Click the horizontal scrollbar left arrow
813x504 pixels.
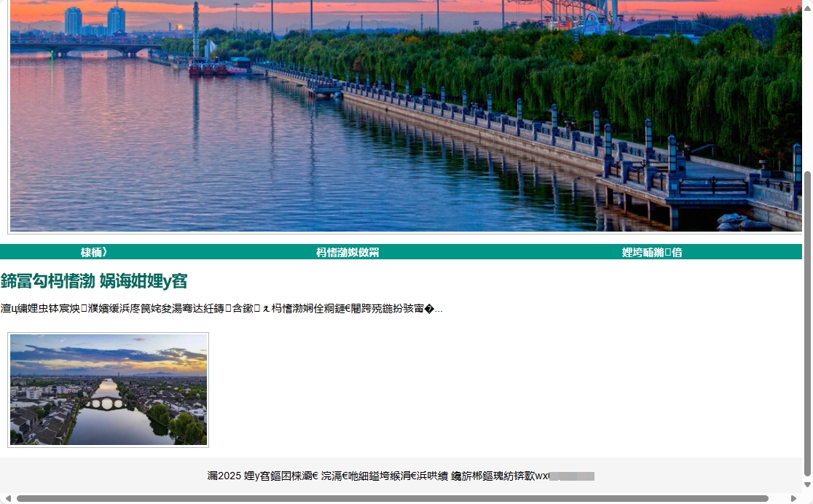click(x=7, y=499)
